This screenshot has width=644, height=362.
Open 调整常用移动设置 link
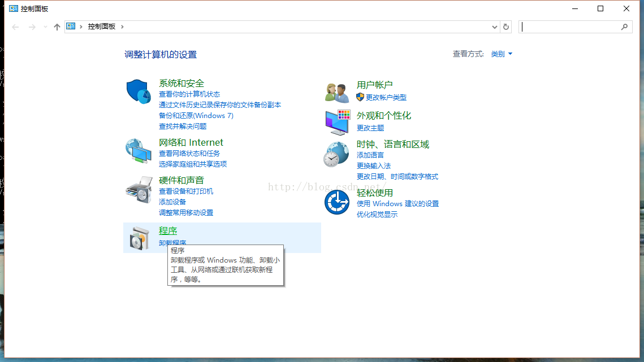186,212
